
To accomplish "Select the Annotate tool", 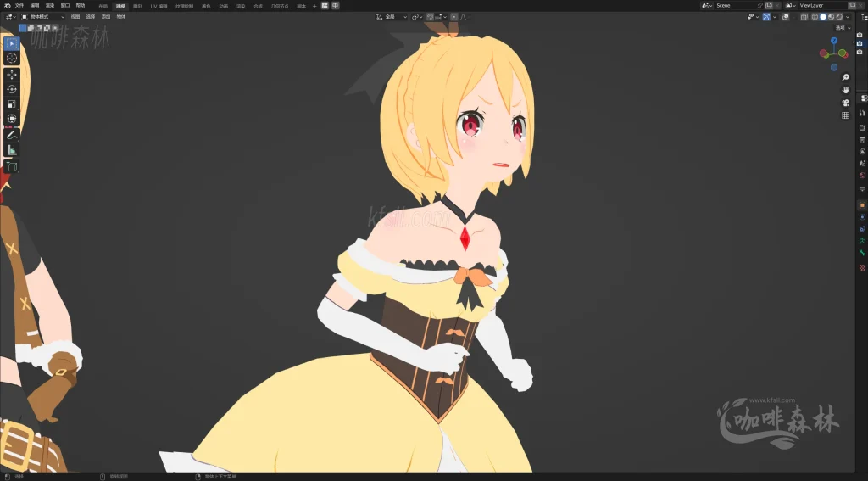I will pyautogui.click(x=12, y=135).
